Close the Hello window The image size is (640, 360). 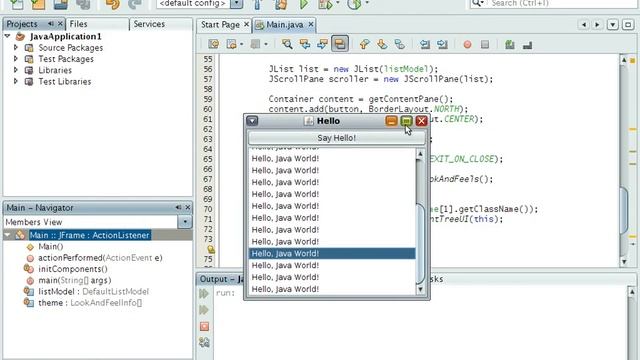421,121
